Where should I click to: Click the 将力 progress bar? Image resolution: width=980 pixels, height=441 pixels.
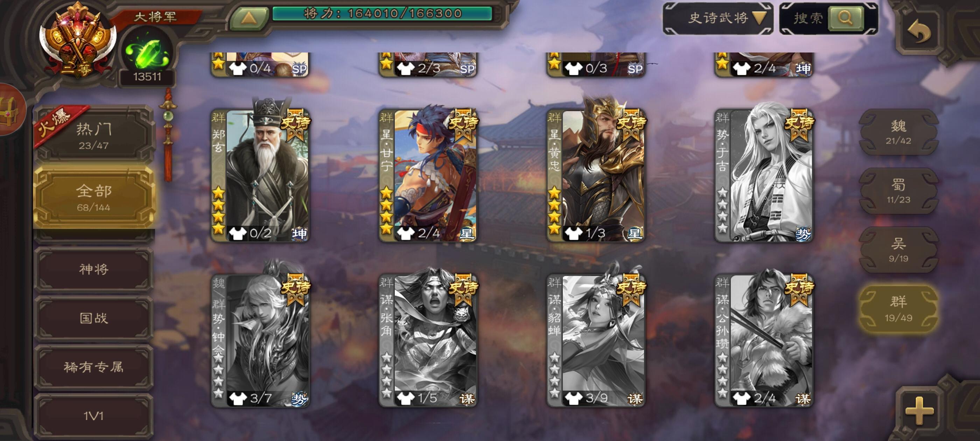pos(382,13)
